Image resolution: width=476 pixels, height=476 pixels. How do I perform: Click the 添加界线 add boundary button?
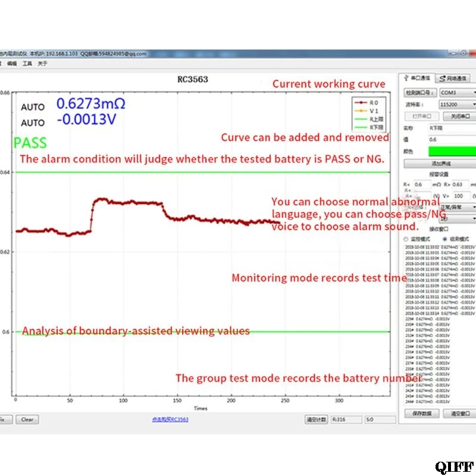(440, 164)
